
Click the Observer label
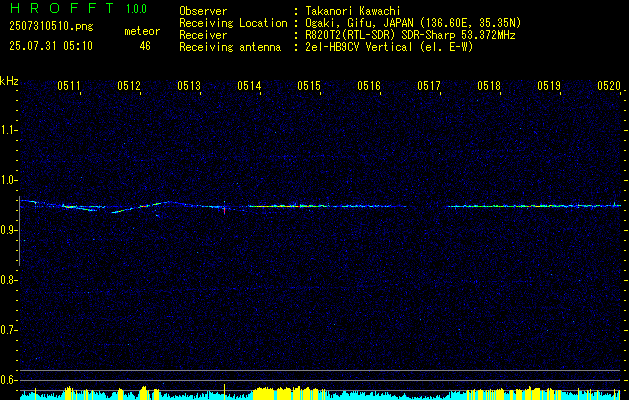pos(203,12)
